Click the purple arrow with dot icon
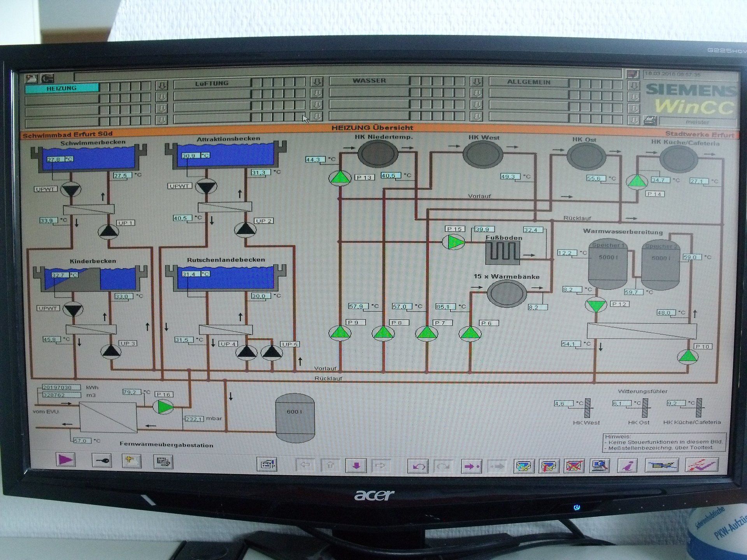 472,466
